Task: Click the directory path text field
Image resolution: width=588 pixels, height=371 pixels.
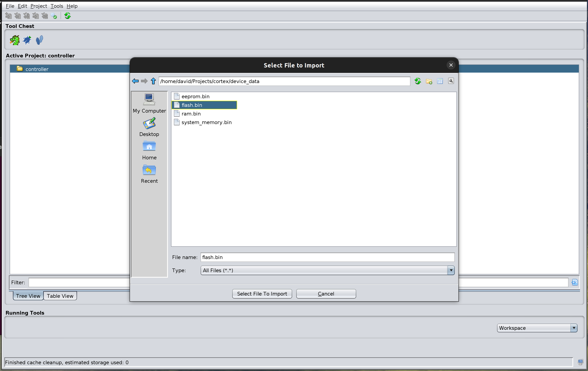Action: [284, 81]
